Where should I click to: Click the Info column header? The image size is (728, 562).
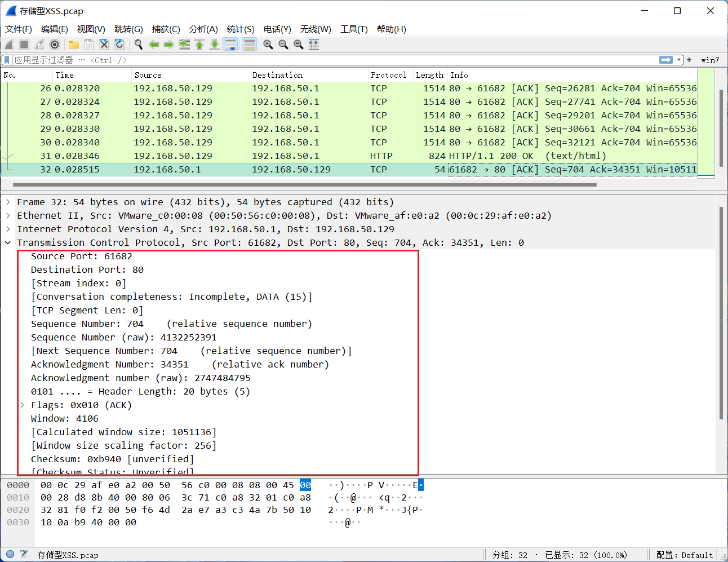(x=572, y=75)
